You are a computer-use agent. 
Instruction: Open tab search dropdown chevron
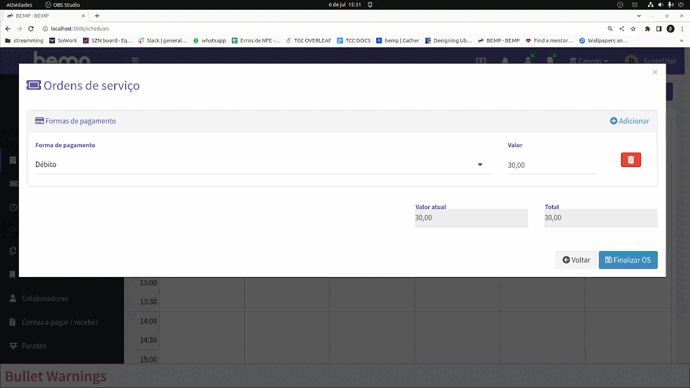pyautogui.click(x=639, y=16)
